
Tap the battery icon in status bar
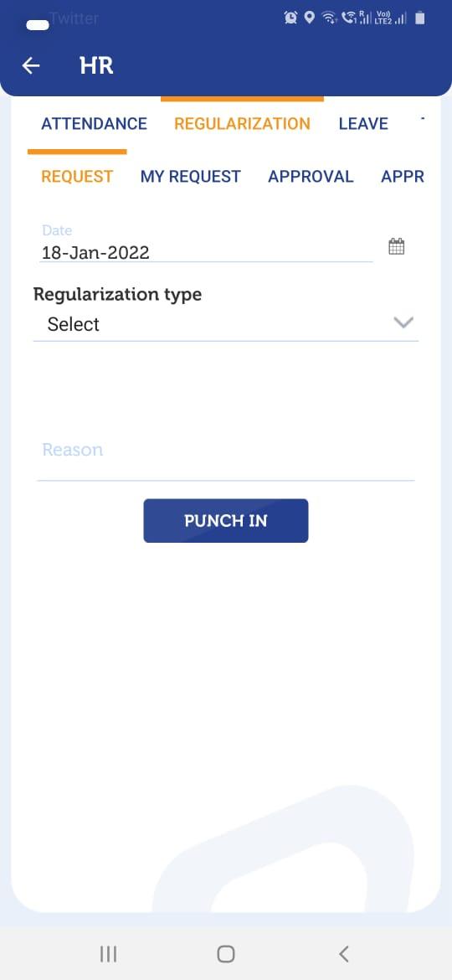point(420,18)
